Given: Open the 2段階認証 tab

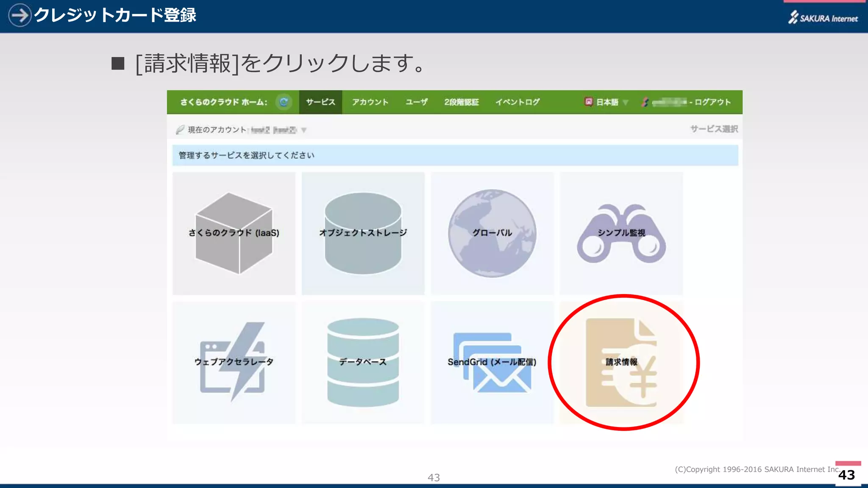Looking at the screenshot, I should [x=462, y=102].
